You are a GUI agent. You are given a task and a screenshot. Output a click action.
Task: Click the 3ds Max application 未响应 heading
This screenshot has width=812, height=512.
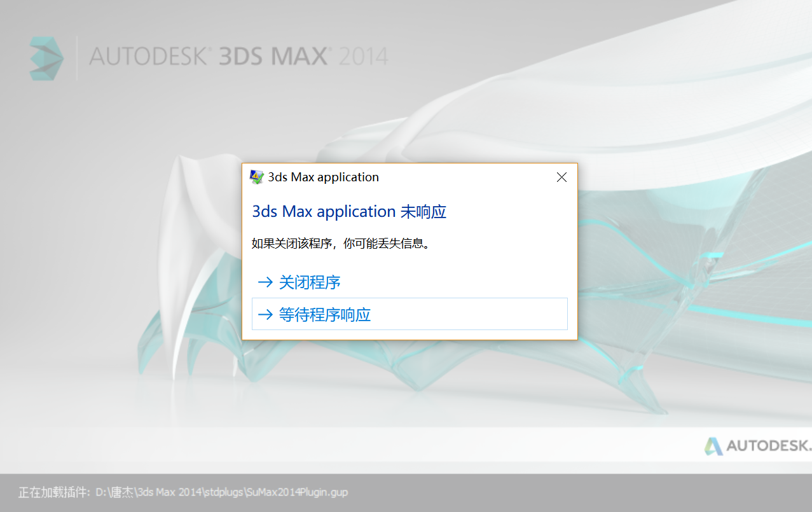349,212
